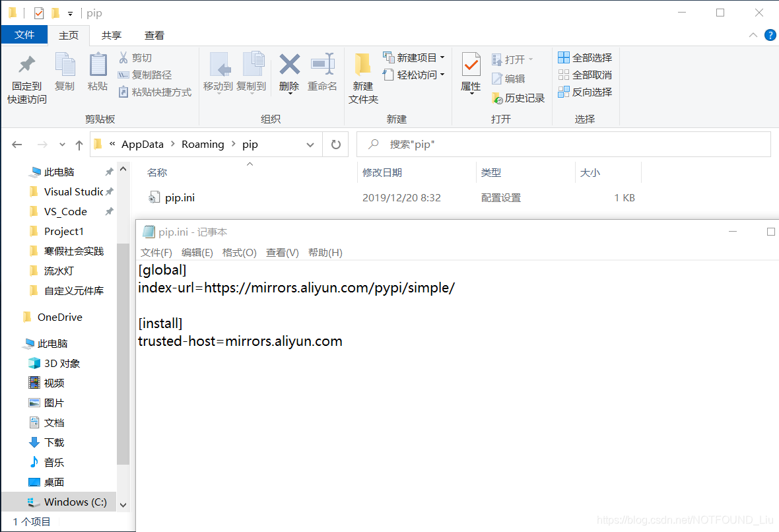
Task: Click Select all (全部选择)
Action: click(x=585, y=57)
